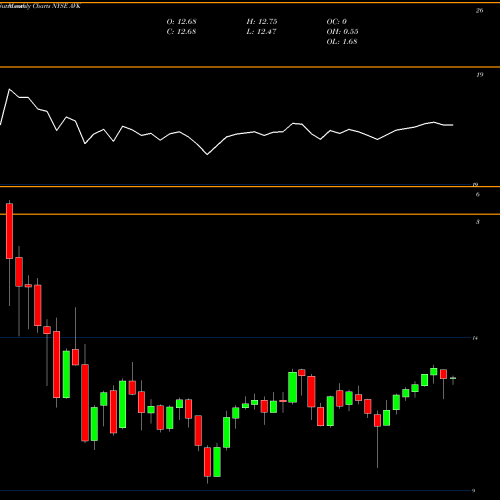Click the OL: 1.68 readout
500x500 pixels.
(342, 42)
